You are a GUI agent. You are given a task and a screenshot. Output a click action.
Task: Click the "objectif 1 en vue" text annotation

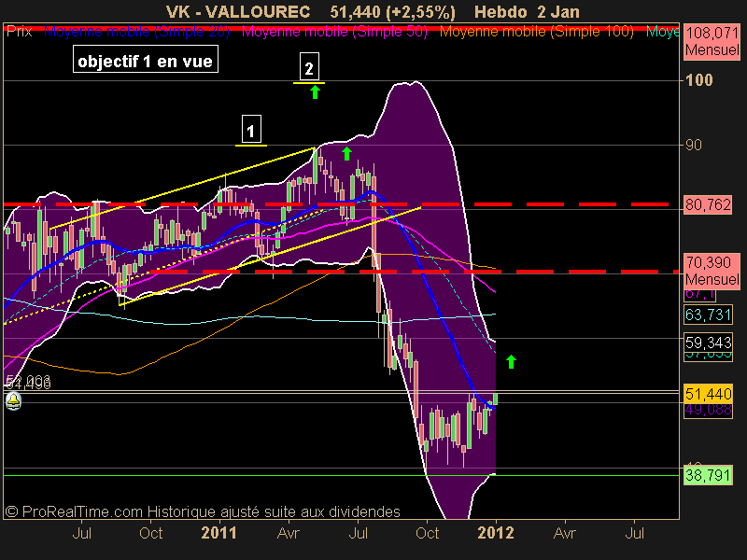click(x=146, y=59)
